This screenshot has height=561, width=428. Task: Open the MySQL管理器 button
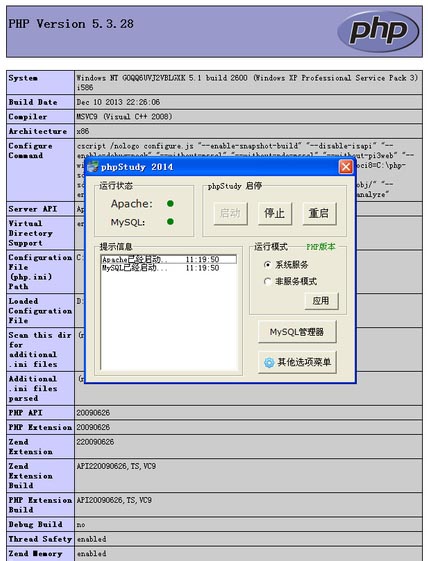297,332
